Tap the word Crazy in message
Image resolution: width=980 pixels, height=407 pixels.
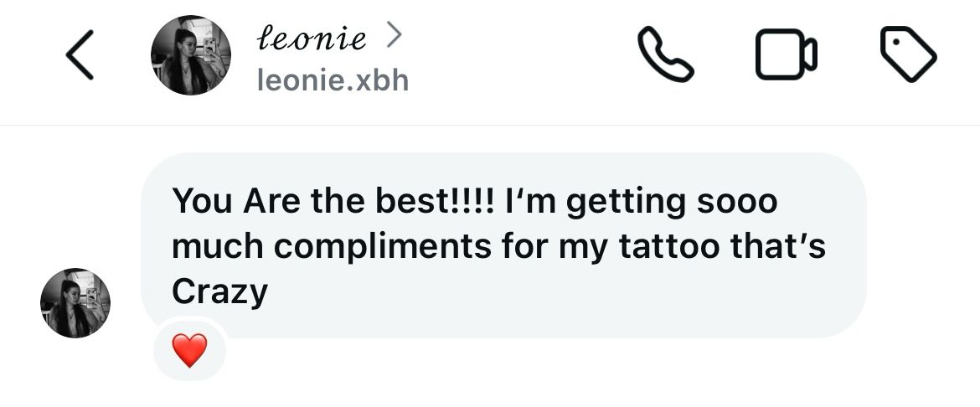219,292
